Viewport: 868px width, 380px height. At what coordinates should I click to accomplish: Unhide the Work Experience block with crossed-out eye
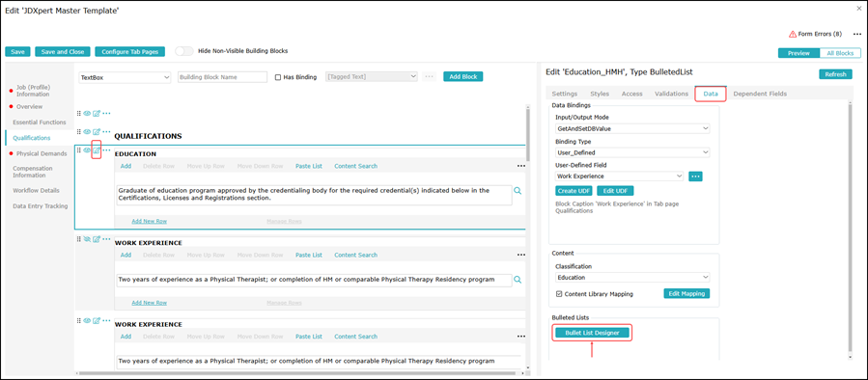click(x=87, y=239)
